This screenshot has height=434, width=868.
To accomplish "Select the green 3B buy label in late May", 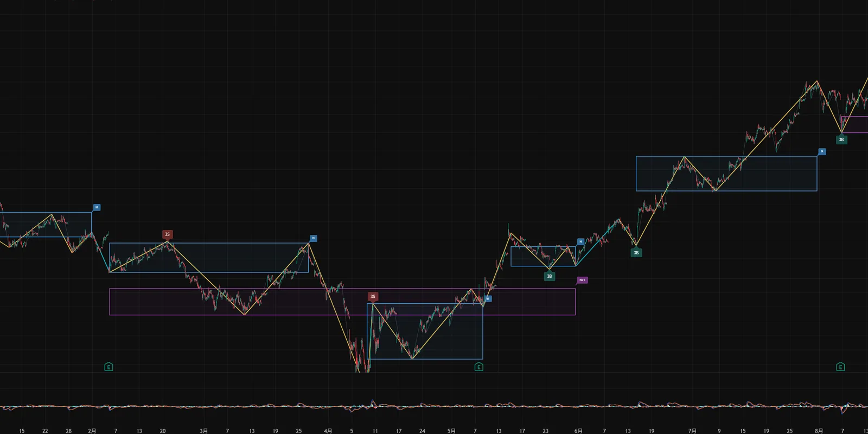I will (549, 276).
